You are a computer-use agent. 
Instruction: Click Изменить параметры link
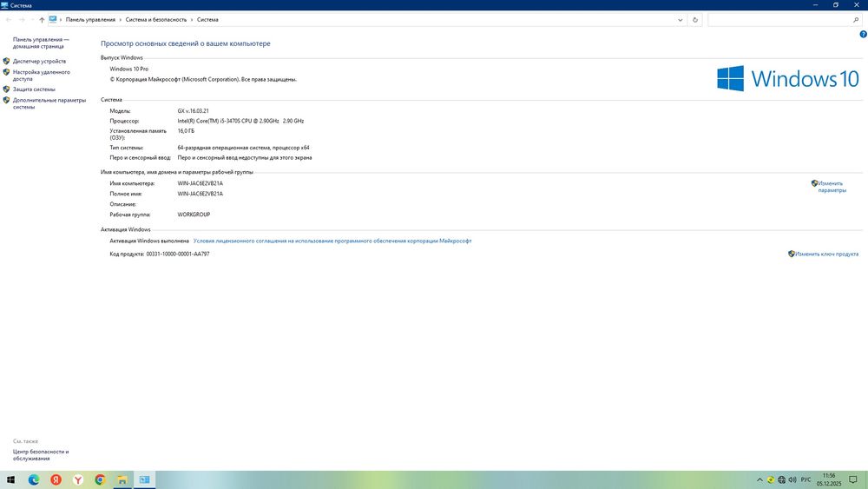point(832,187)
